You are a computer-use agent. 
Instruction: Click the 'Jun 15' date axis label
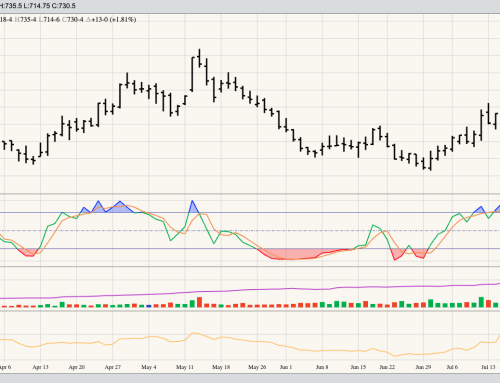coord(358,367)
